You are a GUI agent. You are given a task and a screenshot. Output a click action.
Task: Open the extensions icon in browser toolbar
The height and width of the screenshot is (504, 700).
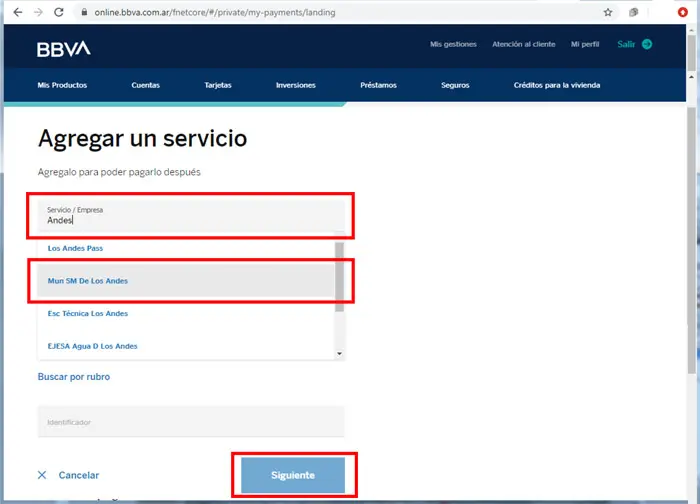click(x=633, y=12)
